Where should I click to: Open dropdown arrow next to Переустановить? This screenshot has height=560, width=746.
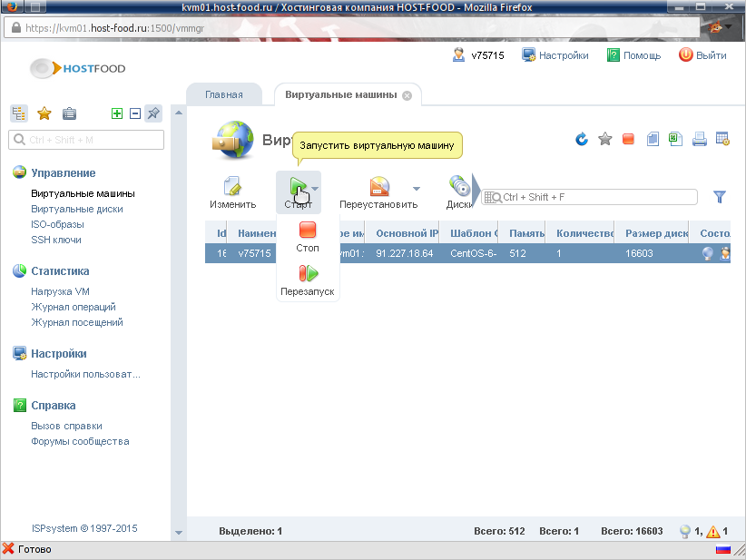tap(417, 189)
